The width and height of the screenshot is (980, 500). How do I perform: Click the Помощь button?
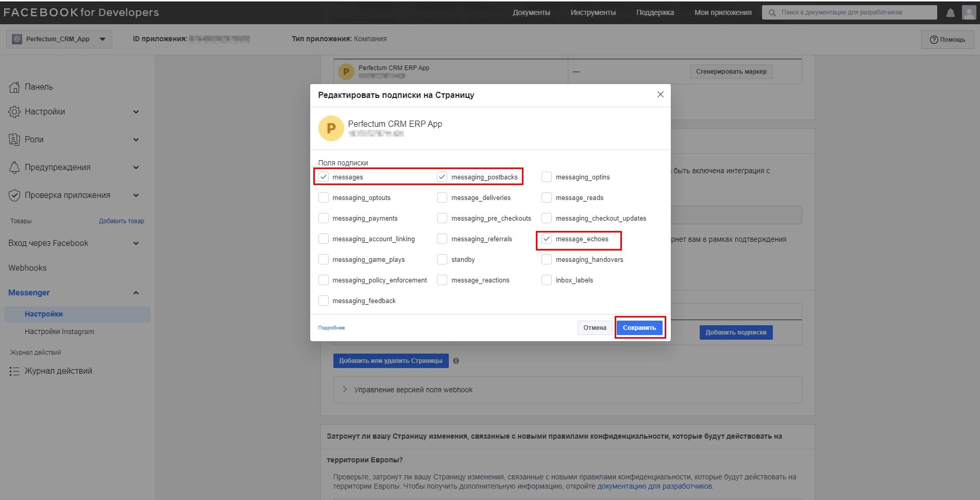point(947,40)
